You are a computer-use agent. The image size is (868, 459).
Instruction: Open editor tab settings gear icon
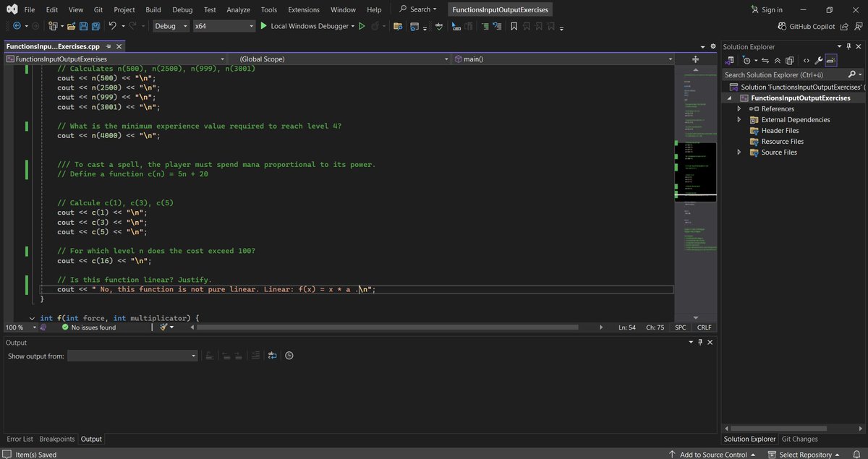pos(712,46)
